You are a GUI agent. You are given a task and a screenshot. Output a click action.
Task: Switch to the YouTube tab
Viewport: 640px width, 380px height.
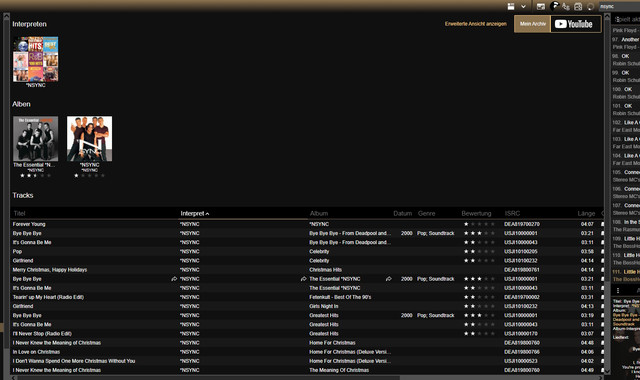tap(576, 24)
